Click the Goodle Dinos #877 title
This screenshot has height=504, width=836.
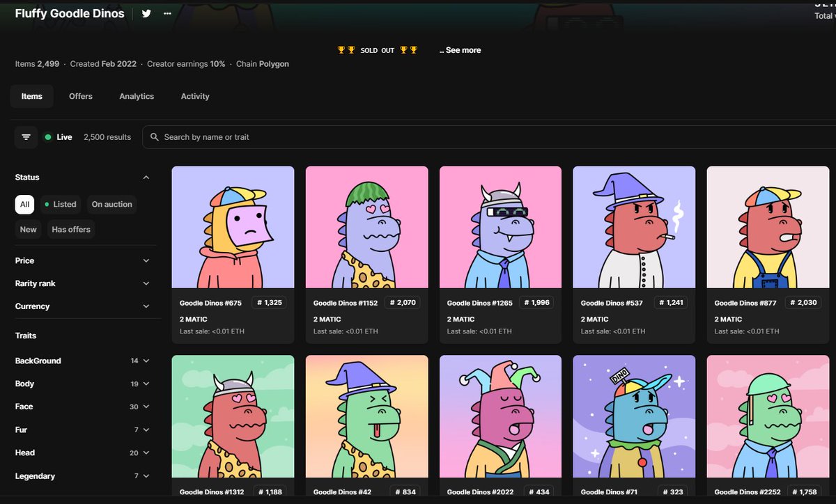[x=745, y=303]
